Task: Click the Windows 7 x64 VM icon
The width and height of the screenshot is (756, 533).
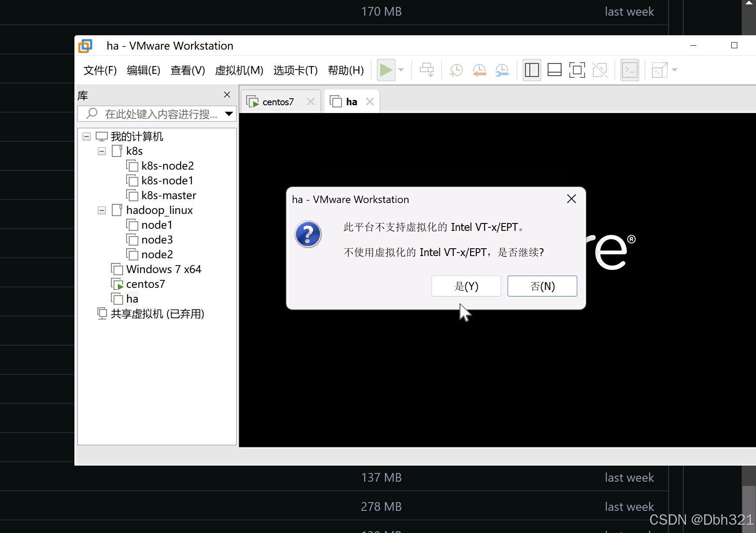Action: pyautogui.click(x=117, y=270)
